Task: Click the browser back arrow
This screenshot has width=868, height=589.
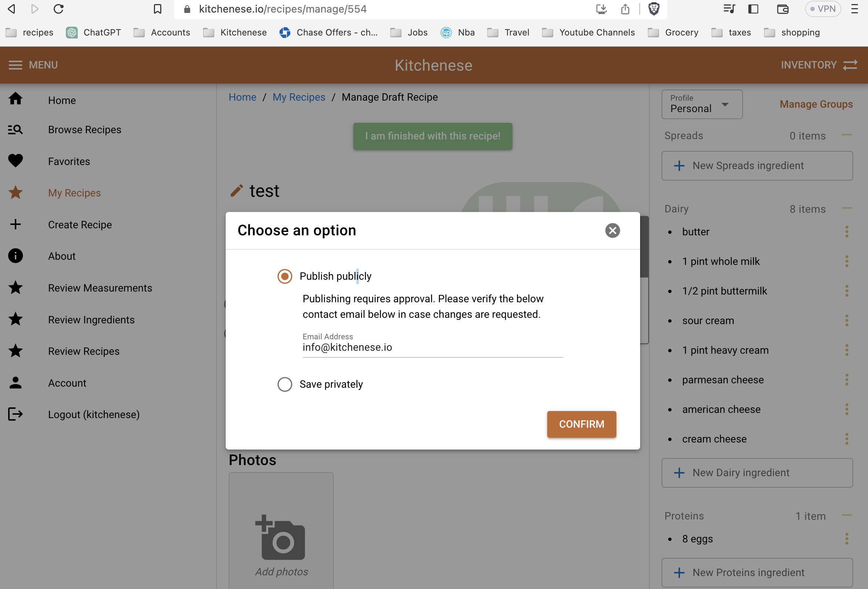Action: [x=12, y=9]
